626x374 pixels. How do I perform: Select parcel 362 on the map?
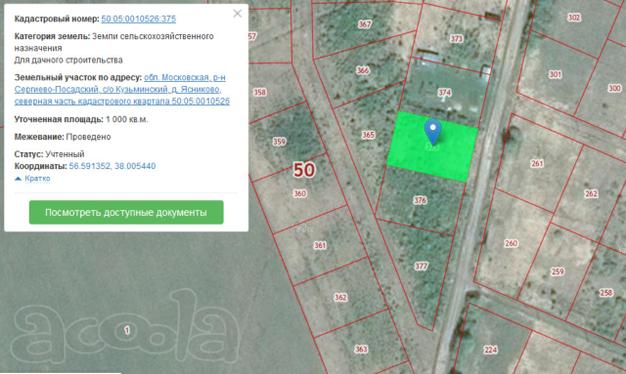pos(341,297)
